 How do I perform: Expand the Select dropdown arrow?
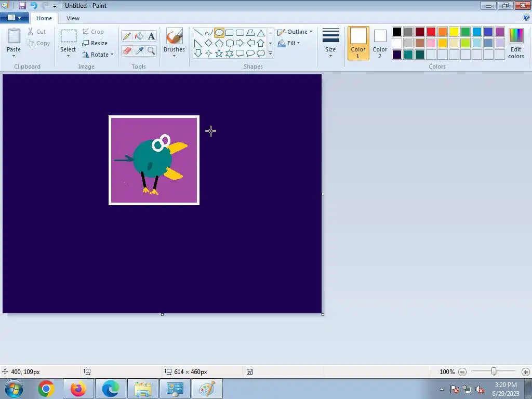pyautogui.click(x=68, y=56)
